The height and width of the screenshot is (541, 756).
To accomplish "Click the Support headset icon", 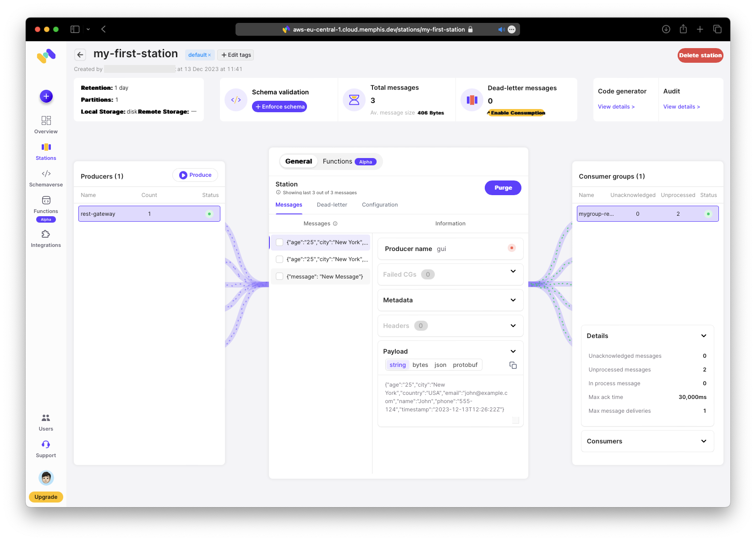I will (x=46, y=444).
